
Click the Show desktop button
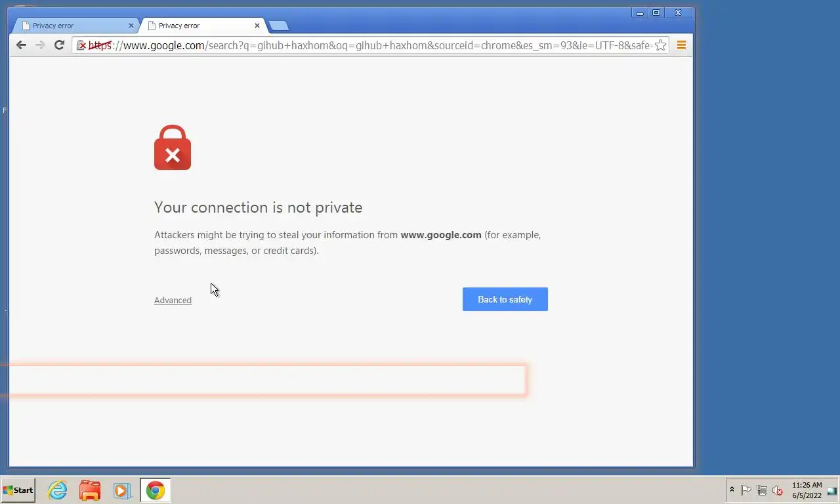[832, 490]
